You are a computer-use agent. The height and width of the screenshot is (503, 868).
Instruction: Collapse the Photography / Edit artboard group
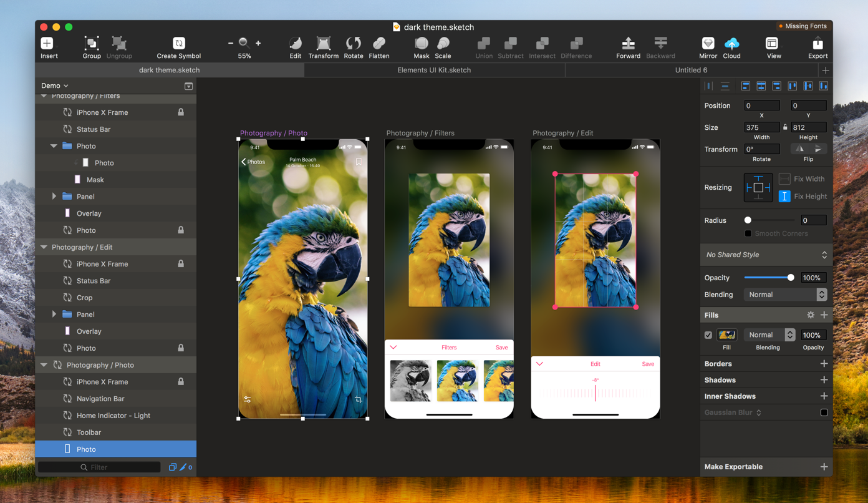point(44,247)
